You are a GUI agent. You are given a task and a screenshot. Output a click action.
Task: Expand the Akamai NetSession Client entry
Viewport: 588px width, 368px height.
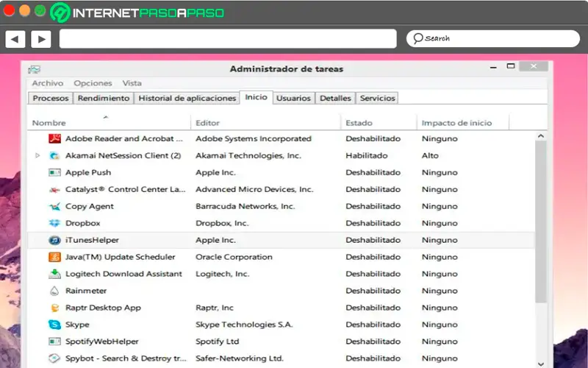38,156
